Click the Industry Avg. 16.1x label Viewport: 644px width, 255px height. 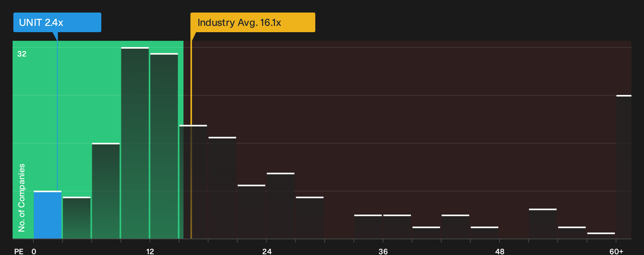coord(252,22)
